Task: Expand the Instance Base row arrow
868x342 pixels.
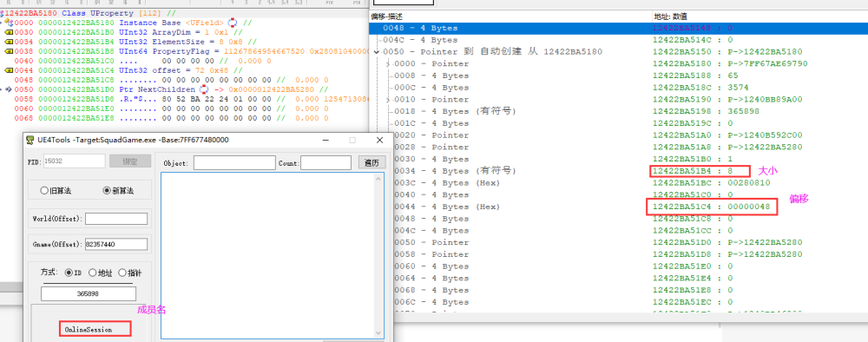Action: tap(3, 23)
